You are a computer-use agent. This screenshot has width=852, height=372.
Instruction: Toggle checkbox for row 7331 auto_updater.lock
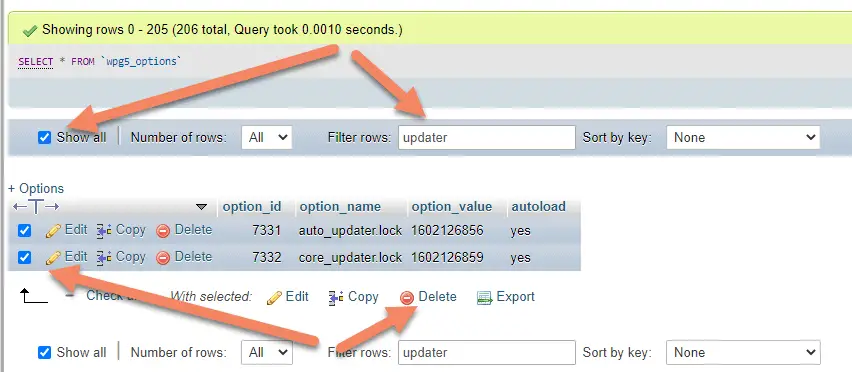tap(24, 231)
